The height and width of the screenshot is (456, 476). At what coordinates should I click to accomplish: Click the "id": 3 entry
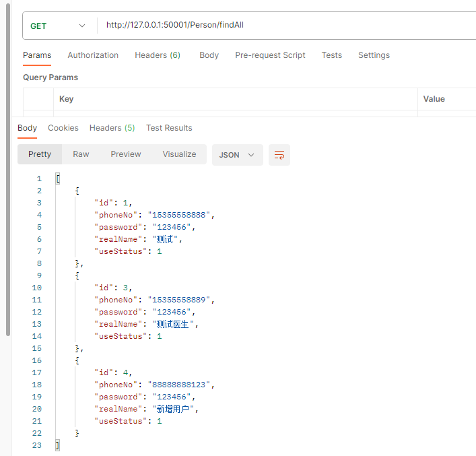pyautogui.click(x=113, y=288)
